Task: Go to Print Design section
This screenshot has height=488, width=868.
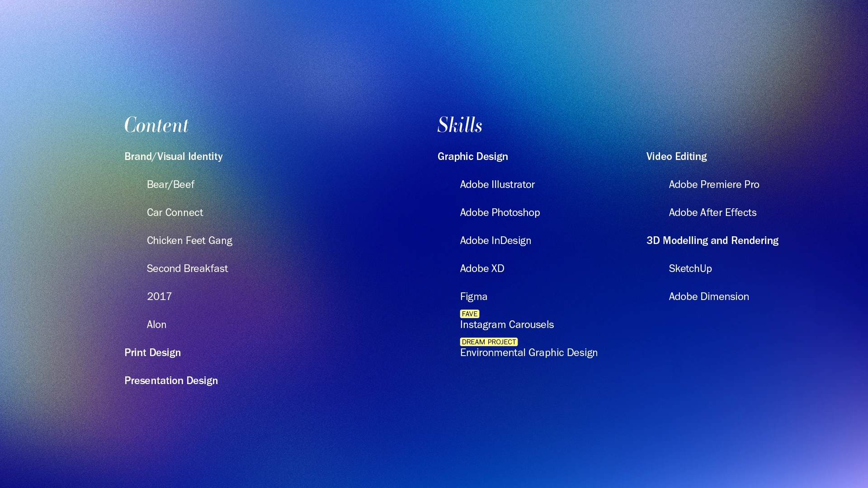Action: tap(152, 352)
